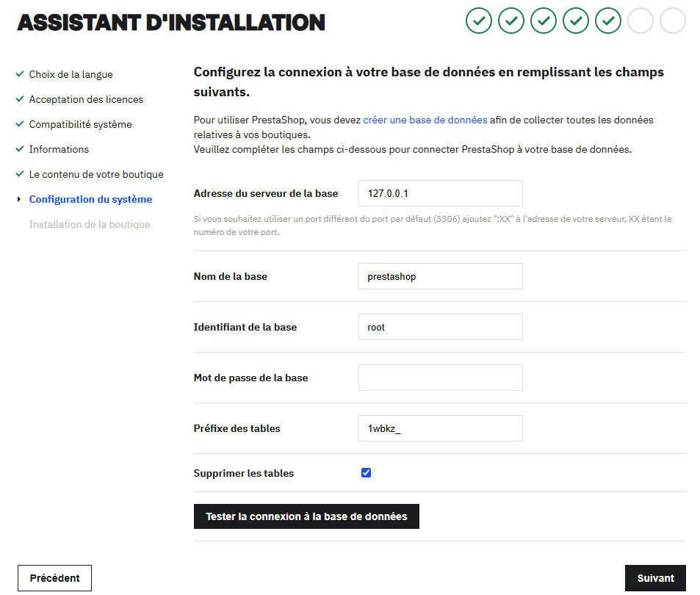
Task: Click the last empty step circle
Action: click(x=672, y=21)
